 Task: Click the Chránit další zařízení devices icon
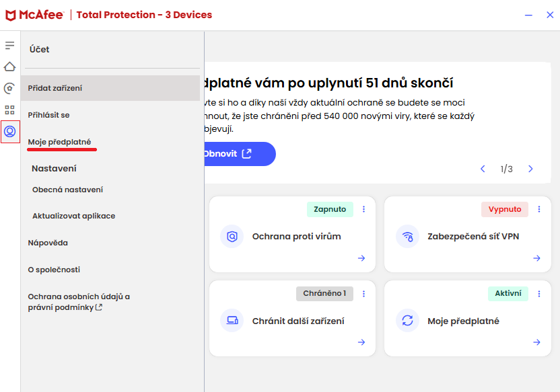tap(232, 320)
